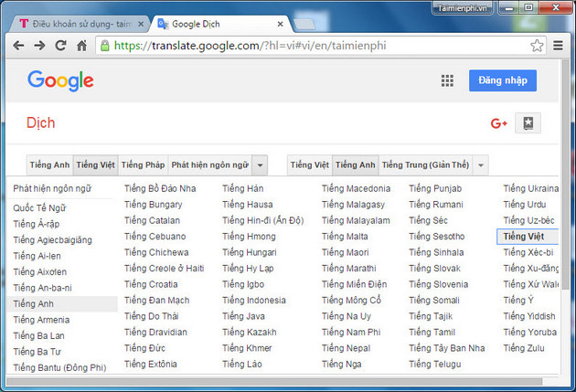Toggle target language to Tiếng Trung (Giản Thể)
Image resolution: width=576 pixels, height=392 pixels.
(x=425, y=165)
